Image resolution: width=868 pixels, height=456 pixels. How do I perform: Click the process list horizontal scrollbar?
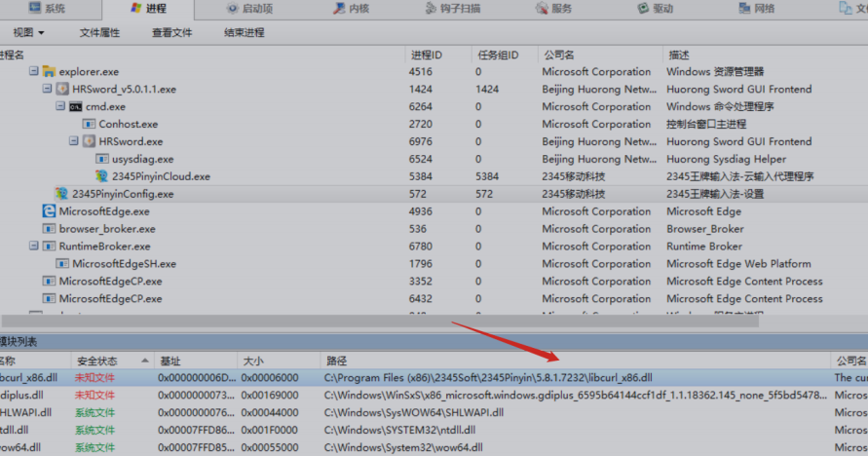380,321
